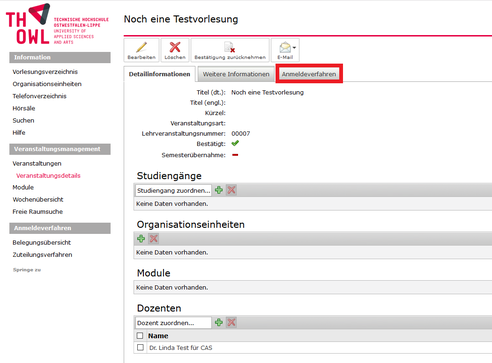Open Belegungsübersicht link
492x363 pixels.
pos(42,242)
